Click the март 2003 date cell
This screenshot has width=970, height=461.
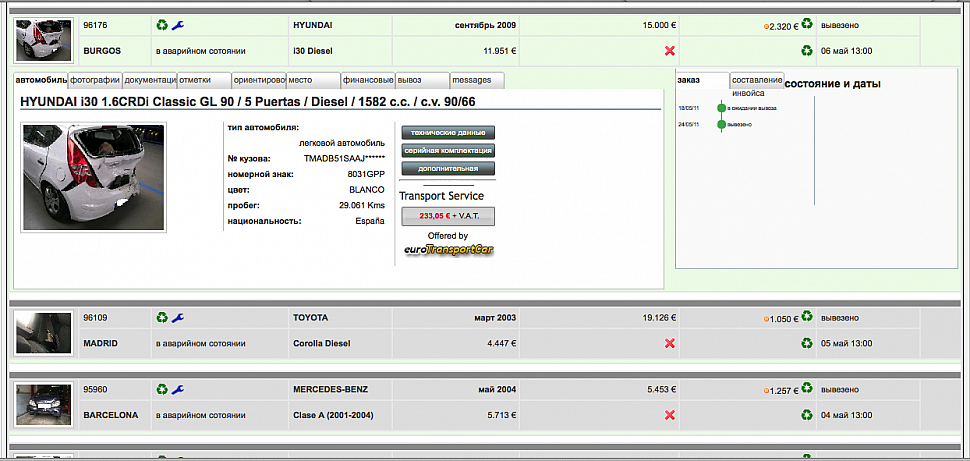[456, 318]
